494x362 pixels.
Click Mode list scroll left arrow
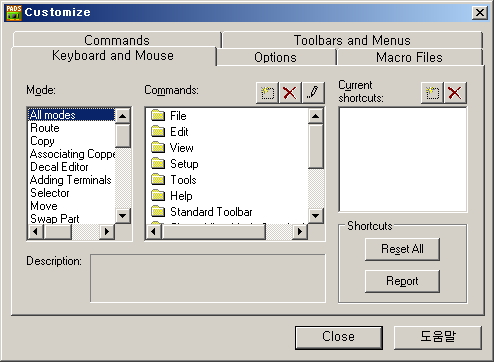(36, 231)
